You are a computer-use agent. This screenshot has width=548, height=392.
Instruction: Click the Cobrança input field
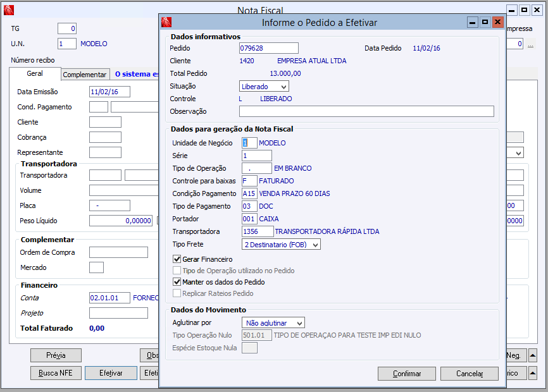coord(105,137)
